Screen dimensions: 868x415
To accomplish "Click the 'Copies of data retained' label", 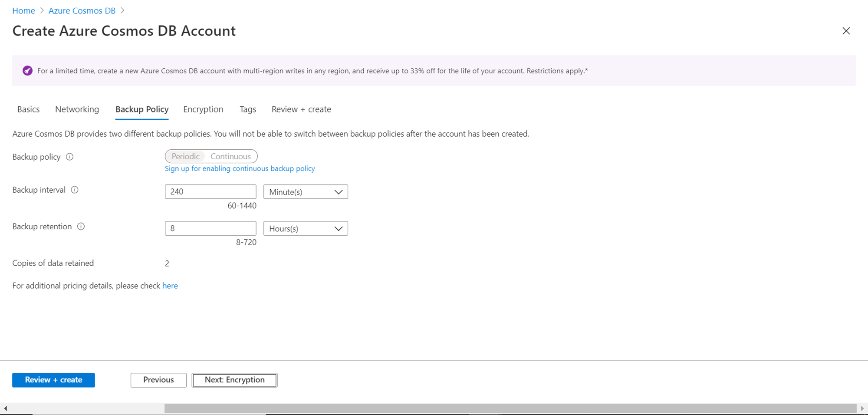I will point(53,263).
